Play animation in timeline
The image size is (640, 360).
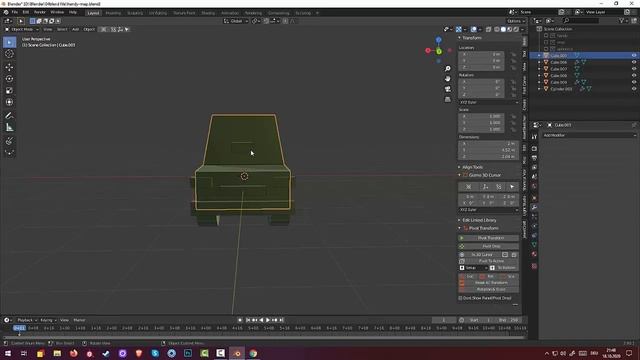[x=268, y=320]
